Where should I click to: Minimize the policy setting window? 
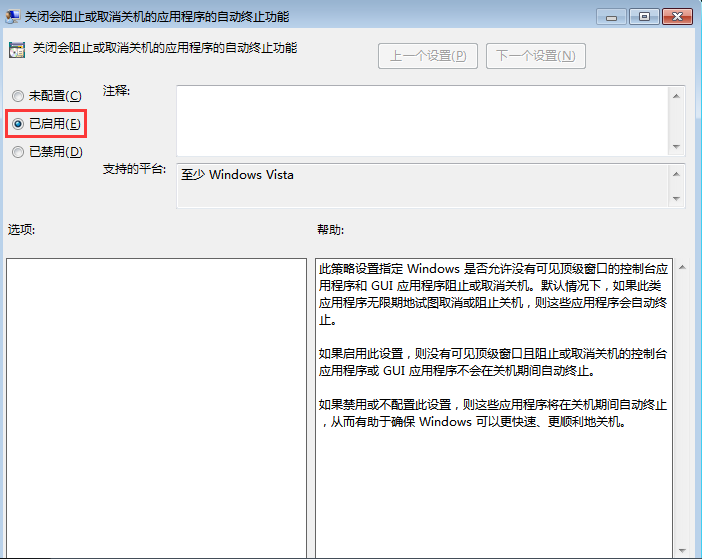[612, 16]
